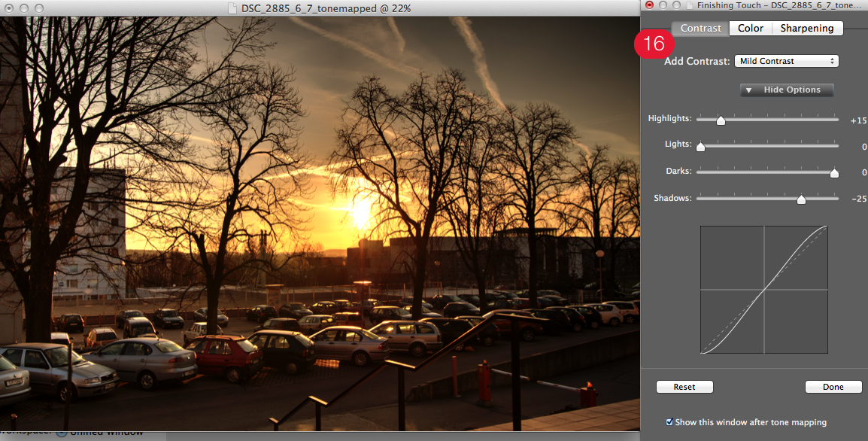Click the Finishing Touch title bar document icon
Screen dimensions: 868x441
click(x=689, y=6)
